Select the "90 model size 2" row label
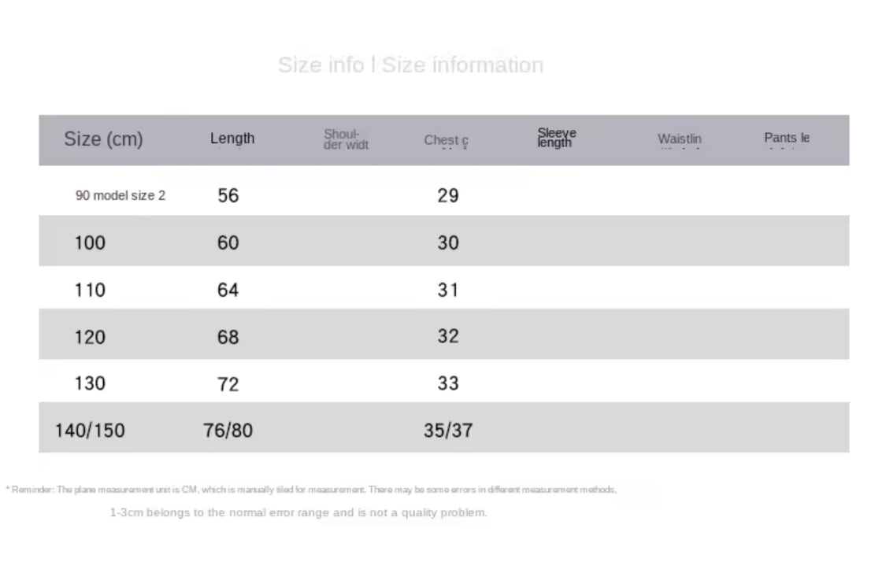 [x=120, y=195]
